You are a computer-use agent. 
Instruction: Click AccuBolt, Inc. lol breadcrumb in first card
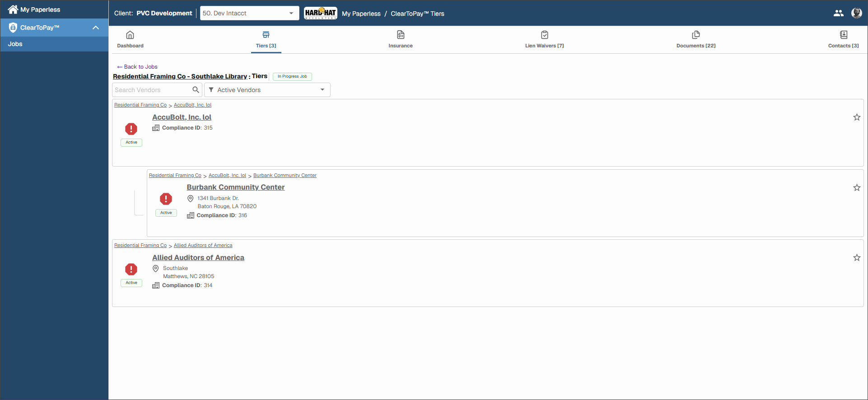click(192, 105)
